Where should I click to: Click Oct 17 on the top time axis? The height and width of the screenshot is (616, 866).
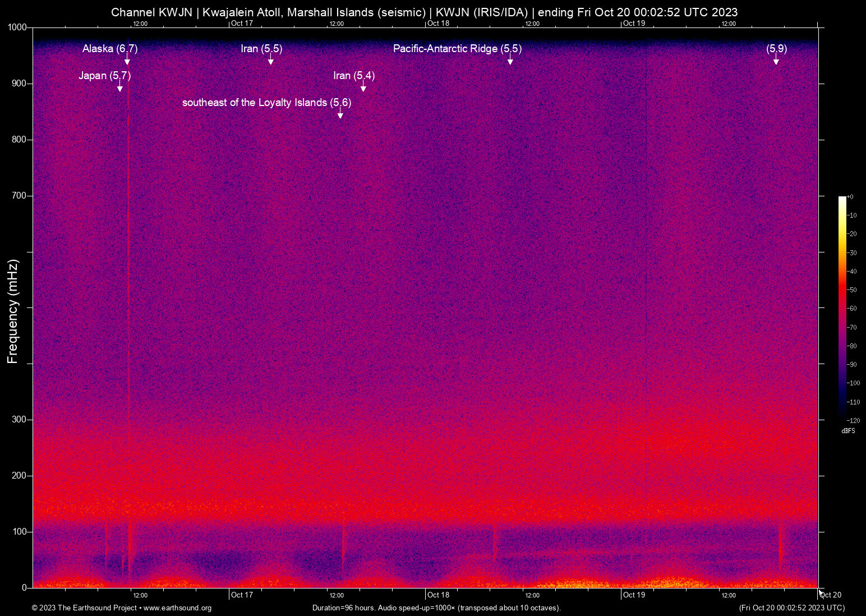click(242, 24)
